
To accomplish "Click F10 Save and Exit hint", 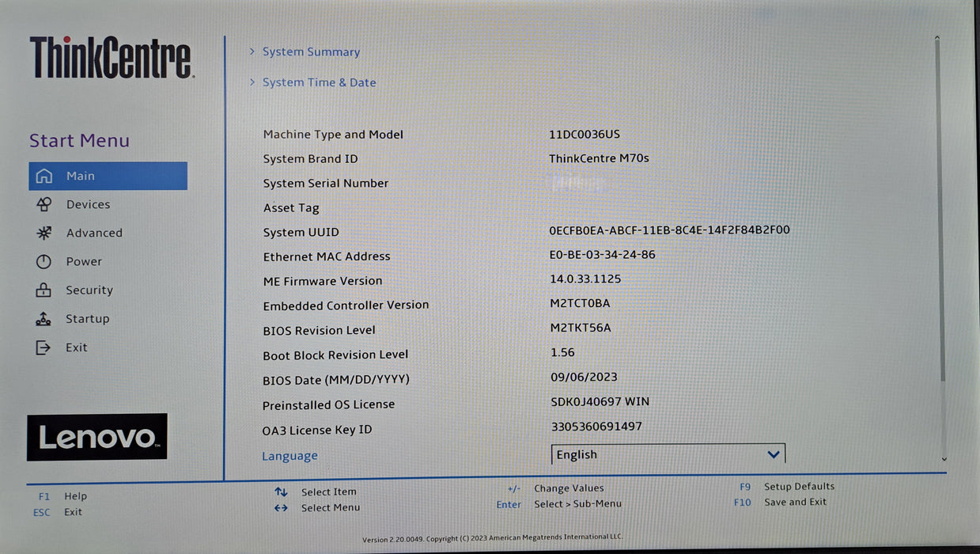I will (x=780, y=502).
